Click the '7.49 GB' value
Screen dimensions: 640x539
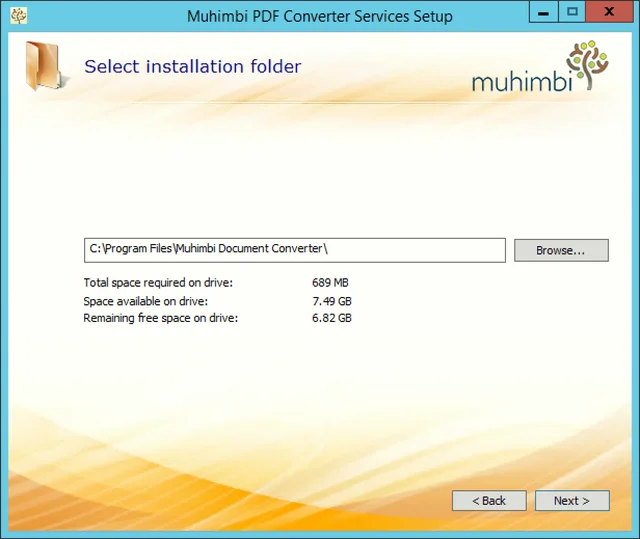click(332, 301)
